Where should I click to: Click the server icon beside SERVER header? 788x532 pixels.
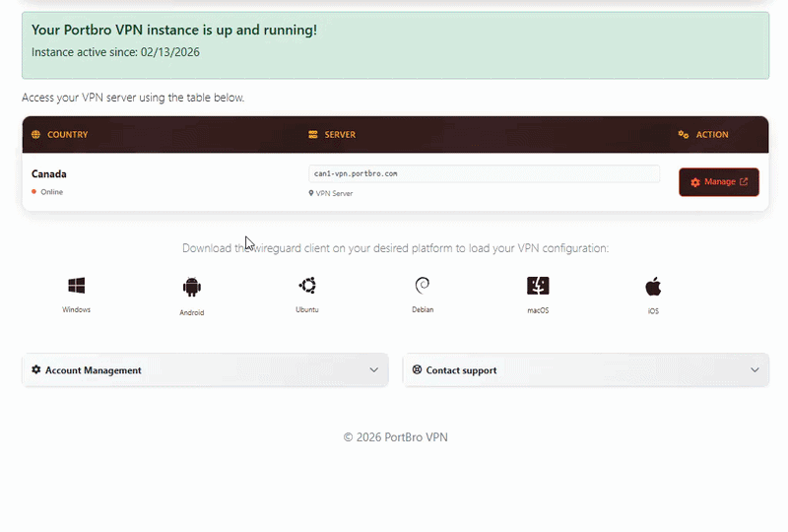(313, 134)
